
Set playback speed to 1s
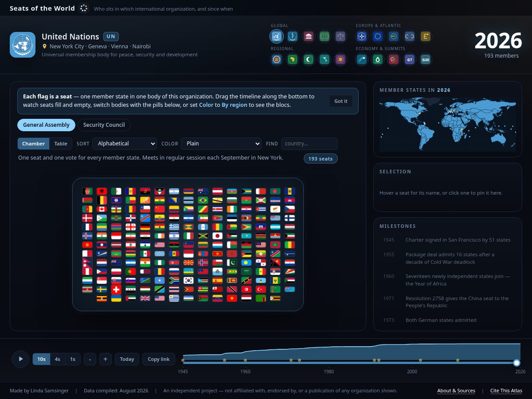tap(73, 359)
